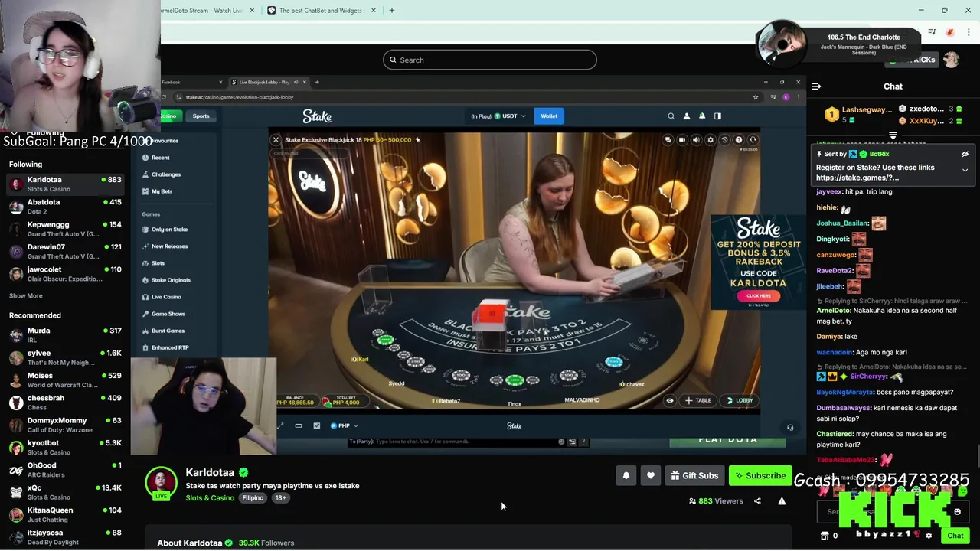The width and height of the screenshot is (980, 551).
Task: Open xQc channel in Recommended list
Action: (65, 492)
